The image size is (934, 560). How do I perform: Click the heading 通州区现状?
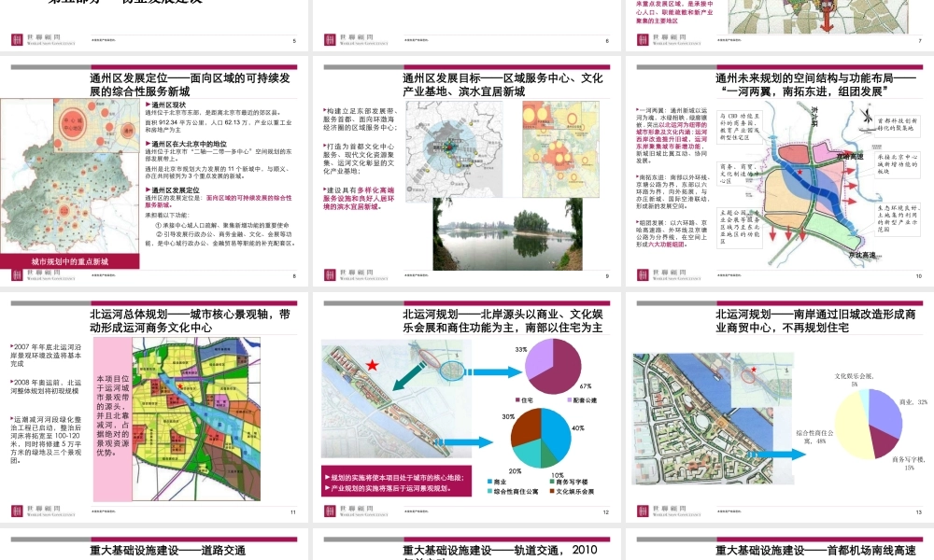click(x=168, y=105)
